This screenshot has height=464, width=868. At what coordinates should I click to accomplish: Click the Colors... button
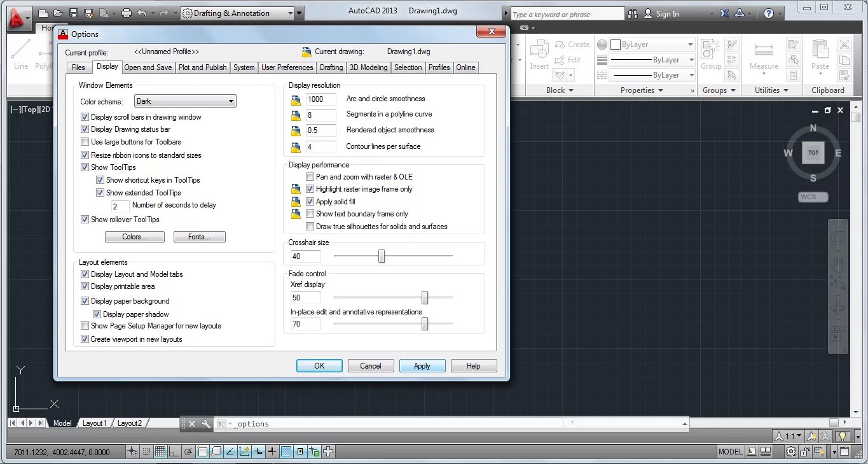click(135, 237)
